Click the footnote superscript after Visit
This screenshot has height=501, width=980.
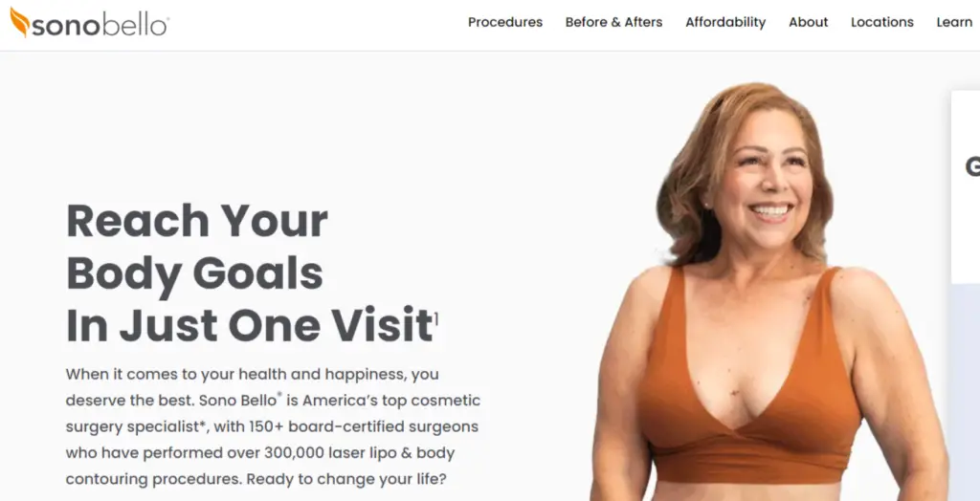click(436, 320)
